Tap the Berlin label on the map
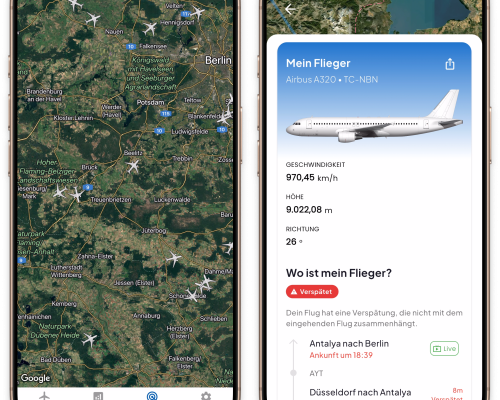Image resolution: width=500 pixels, height=400 pixels. 218,60
